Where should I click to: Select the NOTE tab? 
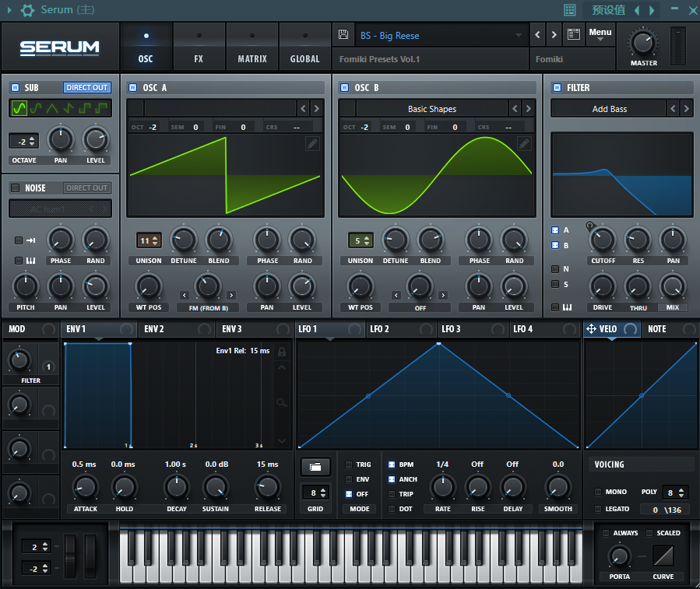[x=670, y=329]
